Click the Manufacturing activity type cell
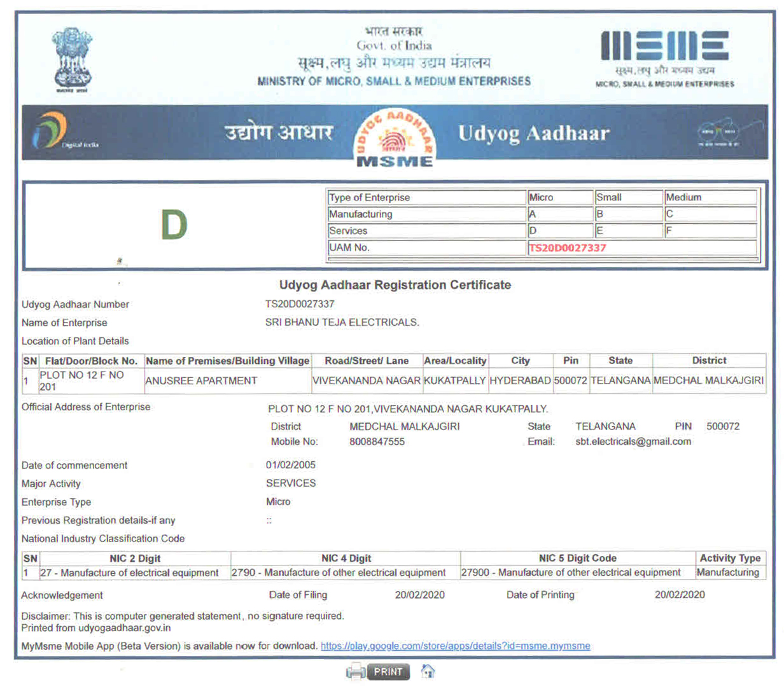The height and width of the screenshot is (696, 784). 727,573
